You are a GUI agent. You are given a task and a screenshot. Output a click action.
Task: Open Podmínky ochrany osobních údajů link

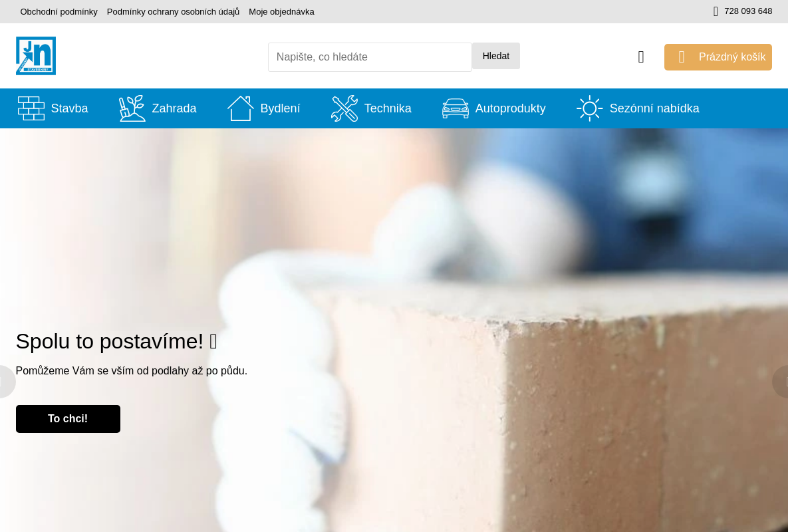click(x=173, y=12)
